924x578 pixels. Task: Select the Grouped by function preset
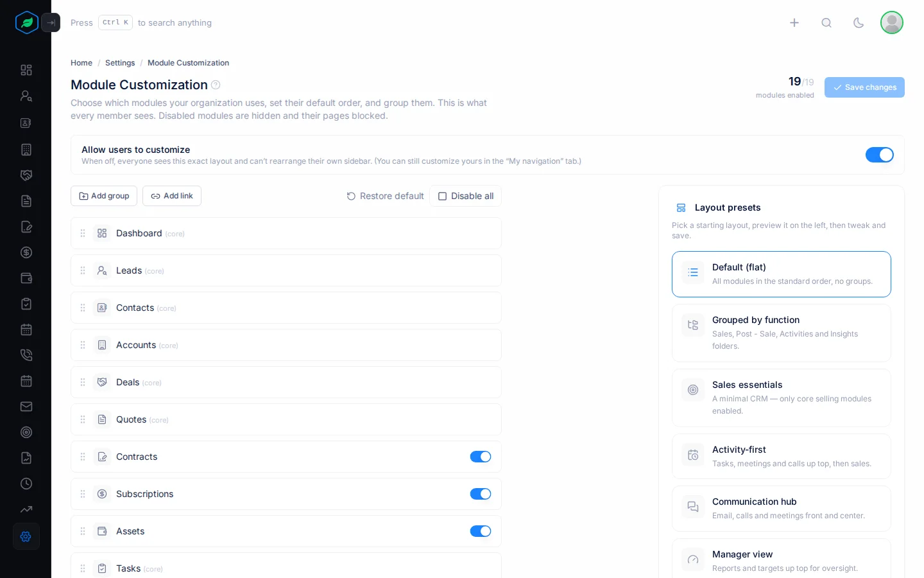782,333
